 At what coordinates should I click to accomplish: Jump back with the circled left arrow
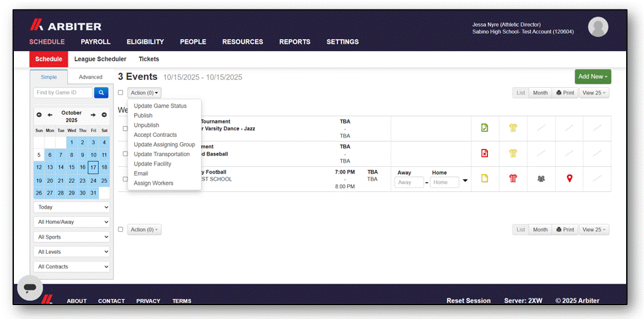click(39, 115)
